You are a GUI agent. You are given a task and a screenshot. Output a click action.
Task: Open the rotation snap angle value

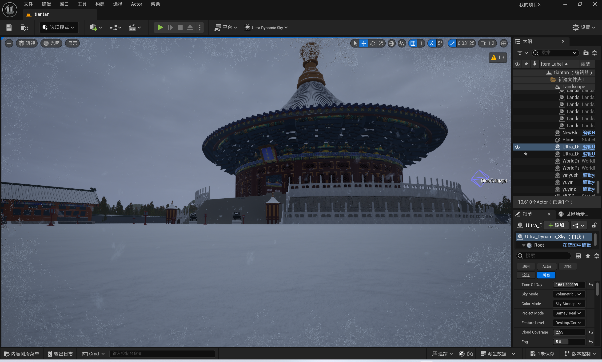pyautogui.click(x=440, y=43)
